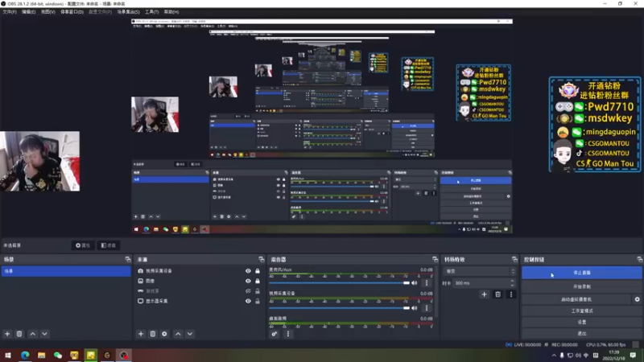Toggle lock on 显示器采集 source

(258, 301)
